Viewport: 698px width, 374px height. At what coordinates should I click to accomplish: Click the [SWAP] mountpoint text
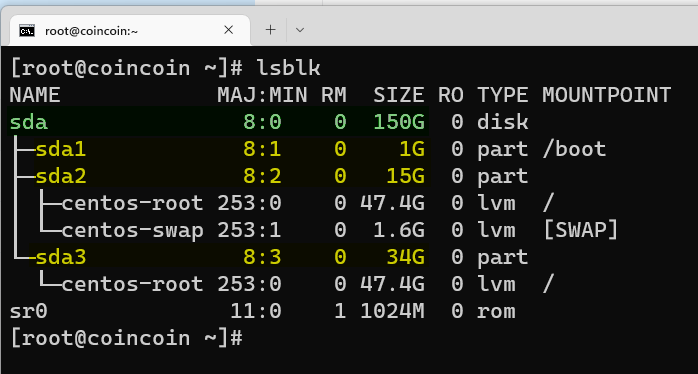click(x=580, y=230)
